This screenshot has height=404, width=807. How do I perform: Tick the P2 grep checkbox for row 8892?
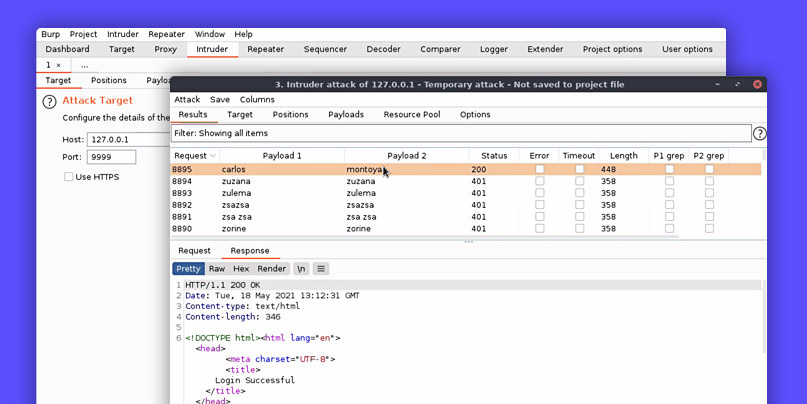pos(709,205)
